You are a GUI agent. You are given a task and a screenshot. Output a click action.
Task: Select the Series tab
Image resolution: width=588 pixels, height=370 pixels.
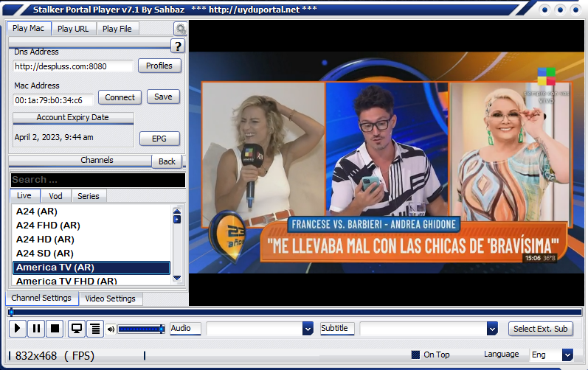pyautogui.click(x=89, y=196)
